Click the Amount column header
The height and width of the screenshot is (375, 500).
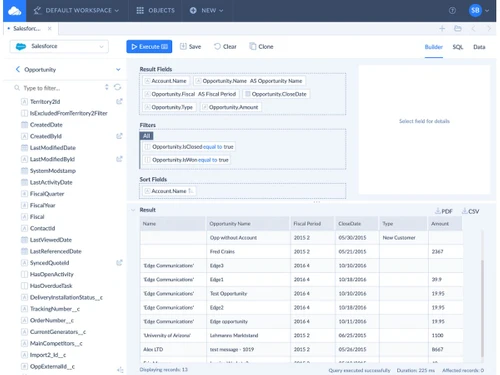coord(445,224)
